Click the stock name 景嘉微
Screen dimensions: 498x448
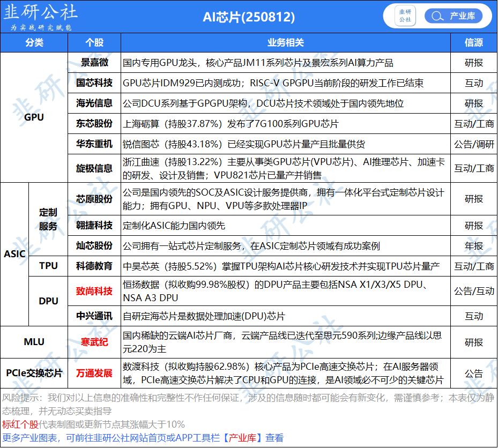coord(94,63)
